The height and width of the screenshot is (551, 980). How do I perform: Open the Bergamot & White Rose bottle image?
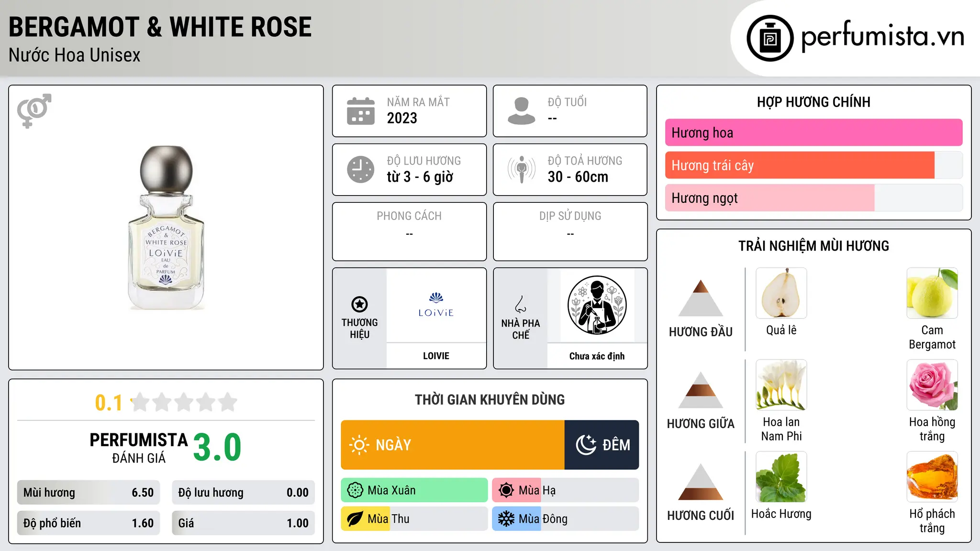tap(166, 228)
